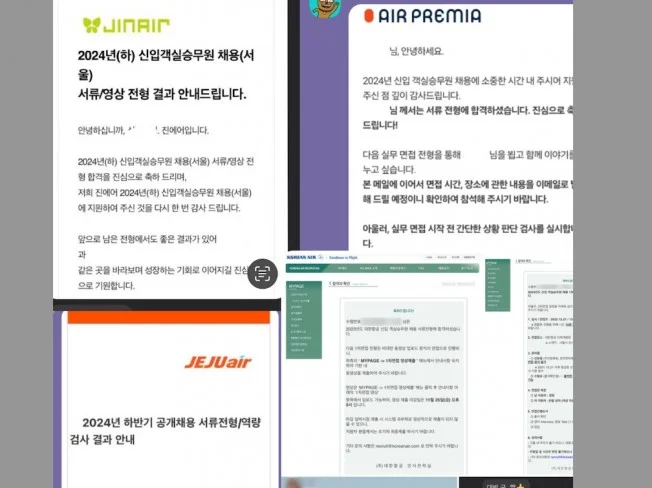Screen dimensions: 652x488
Task: Click the Jin Air email title heading
Action: [x=161, y=76]
